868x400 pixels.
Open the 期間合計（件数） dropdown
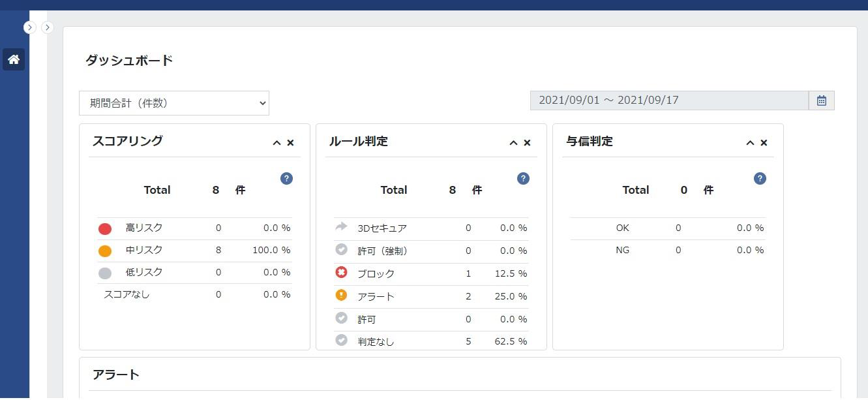pos(174,103)
